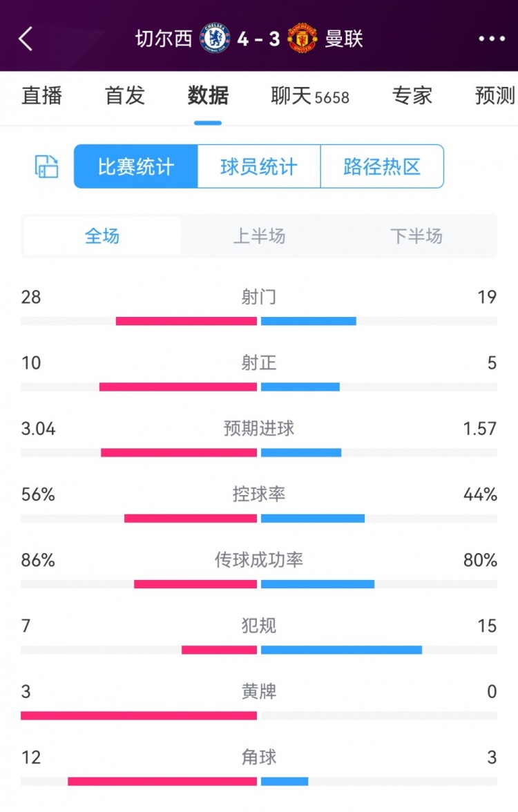Open the 首发 starting lineup tab
This screenshot has width=518, height=812.
123,97
